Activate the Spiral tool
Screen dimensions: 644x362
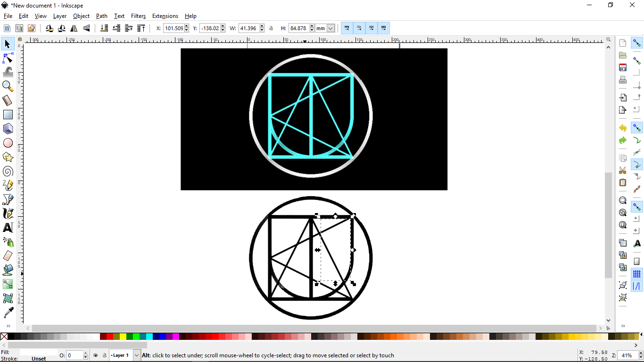point(8,171)
